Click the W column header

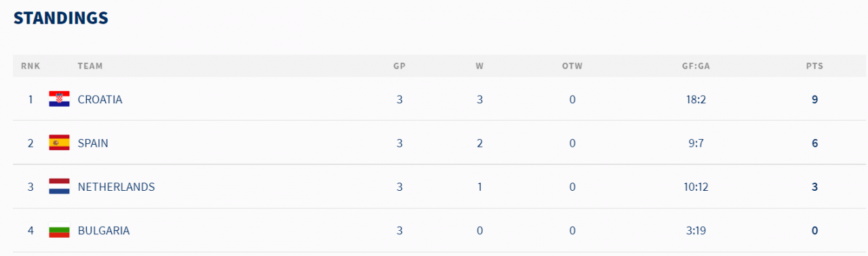click(479, 66)
